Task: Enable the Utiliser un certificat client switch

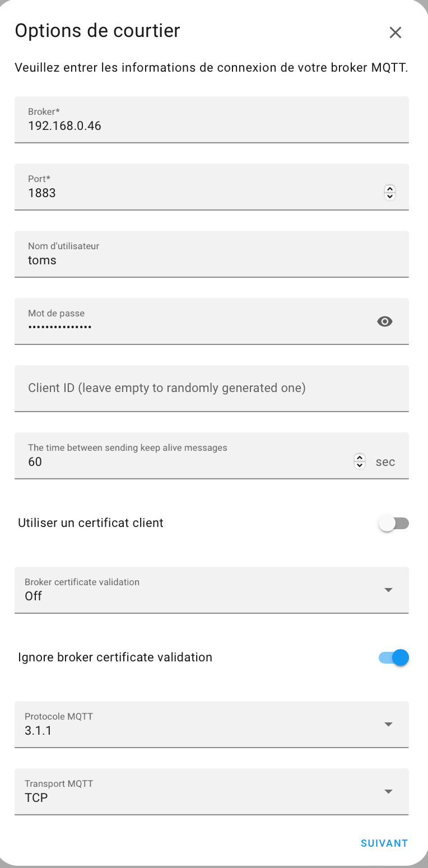Action: coord(394,524)
